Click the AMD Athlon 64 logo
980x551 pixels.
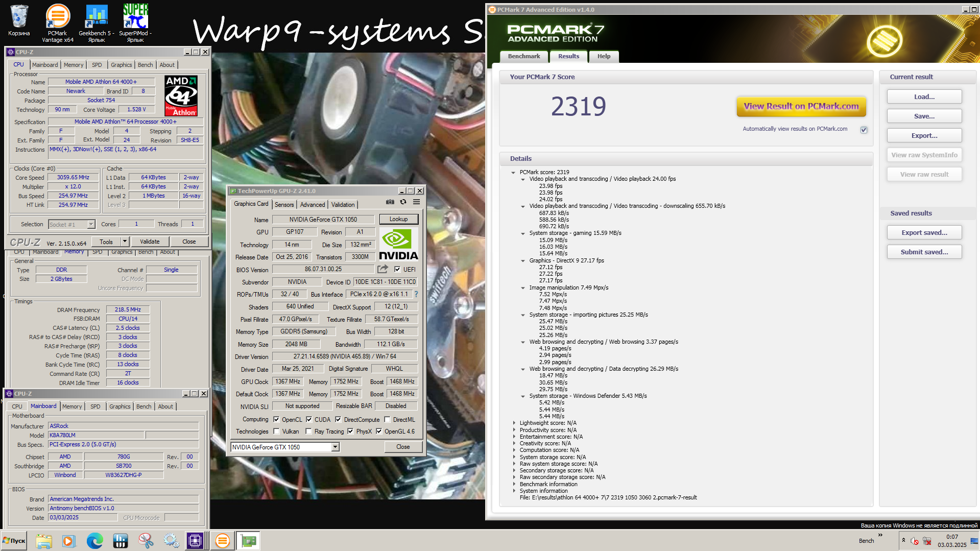click(x=181, y=96)
